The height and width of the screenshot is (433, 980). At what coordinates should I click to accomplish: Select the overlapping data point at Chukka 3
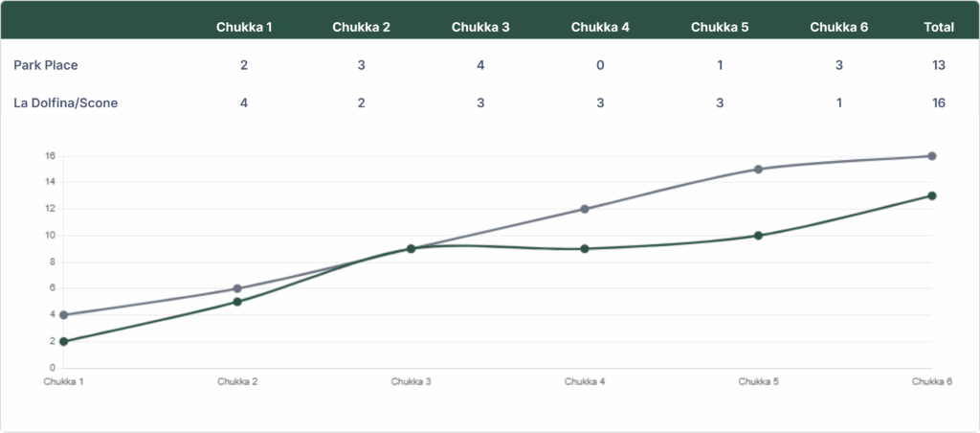click(x=411, y=248)
